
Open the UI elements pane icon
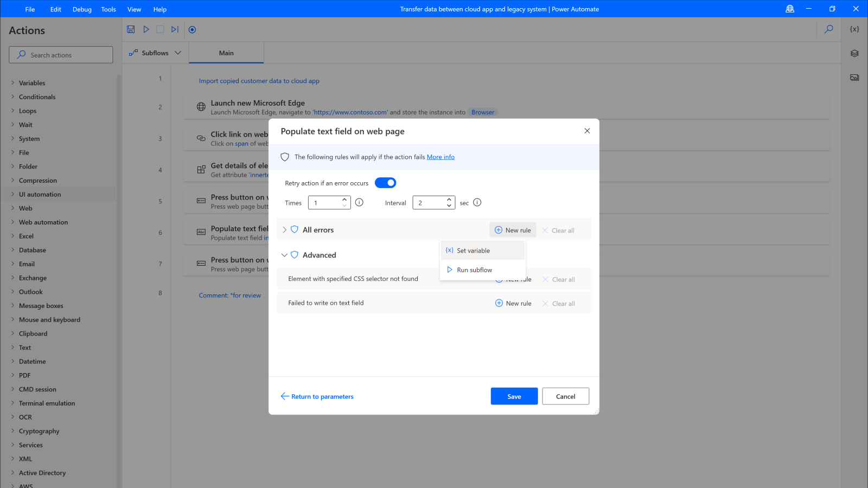coord(854,53)
